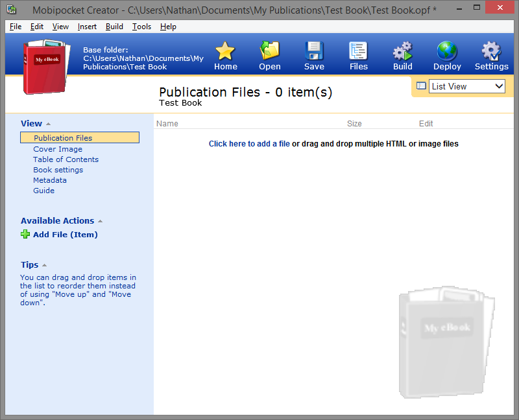The width and height of the screenshot is (519, 420).
Task: Open a publication with the Open folder icon
Action: (269, 51)
